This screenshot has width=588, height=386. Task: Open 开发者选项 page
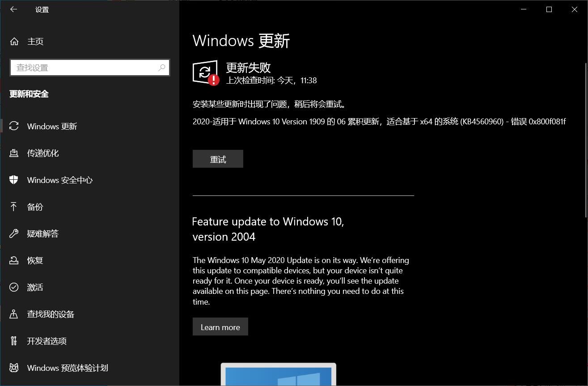(x=89, y=341)
